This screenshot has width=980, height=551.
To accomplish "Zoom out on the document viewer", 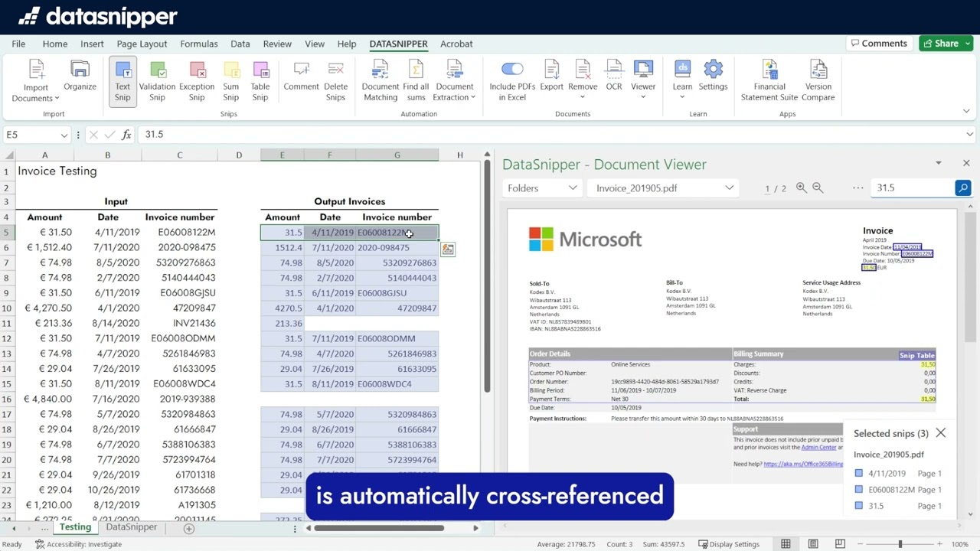I will tap(818, 187).
